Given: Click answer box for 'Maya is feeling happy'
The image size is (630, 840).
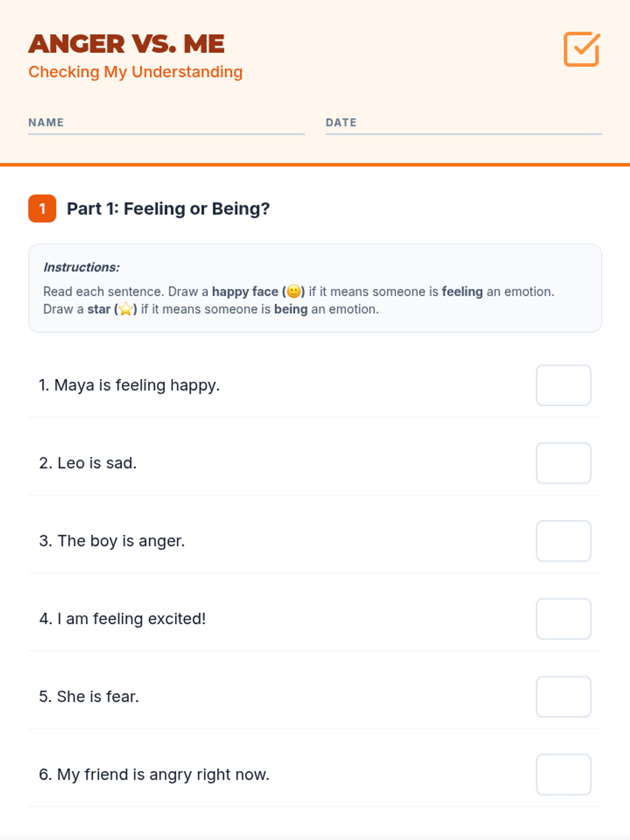Looking at the screenshot, I should (x=563, y=385).
